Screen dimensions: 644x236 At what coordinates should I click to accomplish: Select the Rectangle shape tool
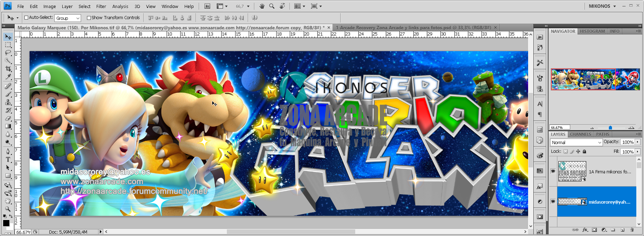point(8,175)
